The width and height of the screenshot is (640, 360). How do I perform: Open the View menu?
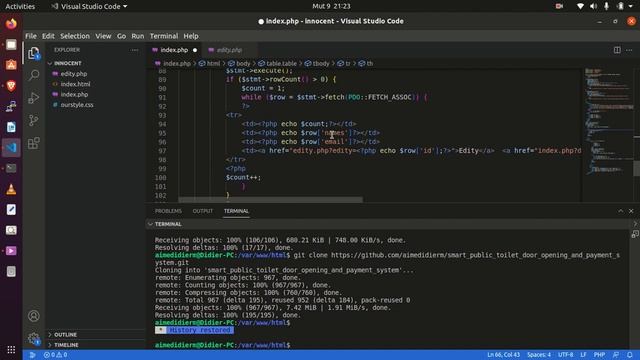(x=103, y=36)
